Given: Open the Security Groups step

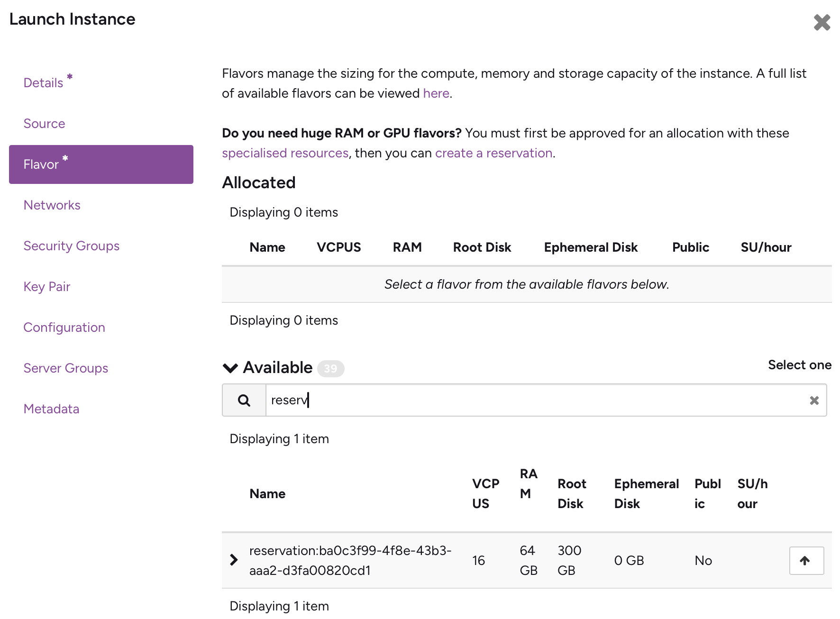Looking at the screenshot, I should click(x=71, y=246).
